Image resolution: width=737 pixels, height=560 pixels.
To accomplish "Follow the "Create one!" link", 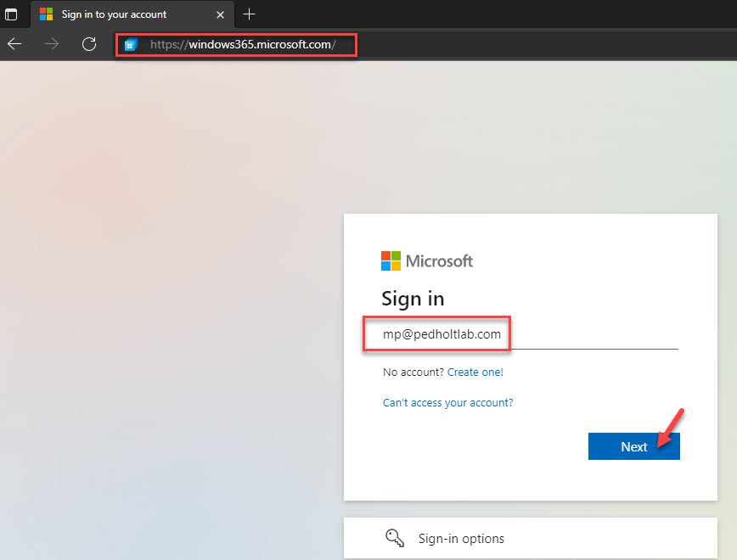I will pos(475,372).
